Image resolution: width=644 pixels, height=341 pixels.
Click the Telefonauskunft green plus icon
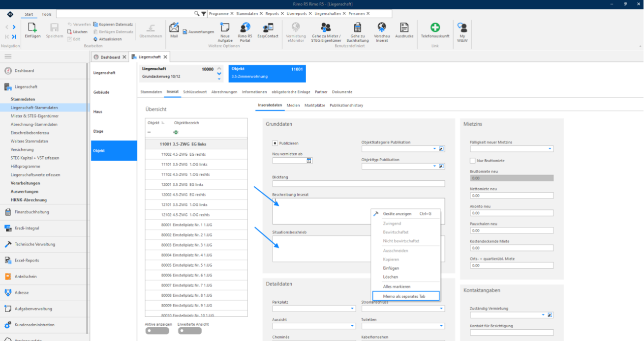pyautogui.click(x=435, y=27)
